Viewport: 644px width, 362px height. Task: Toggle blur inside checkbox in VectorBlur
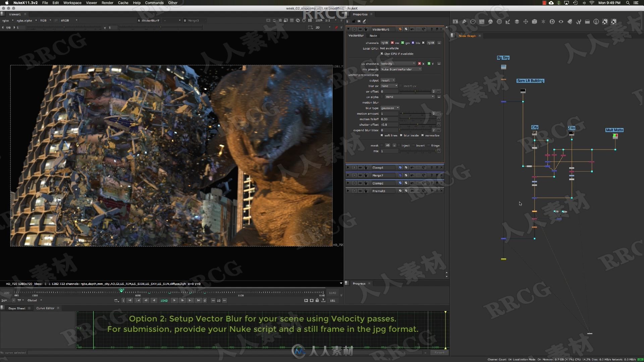[x=401, y=135]
